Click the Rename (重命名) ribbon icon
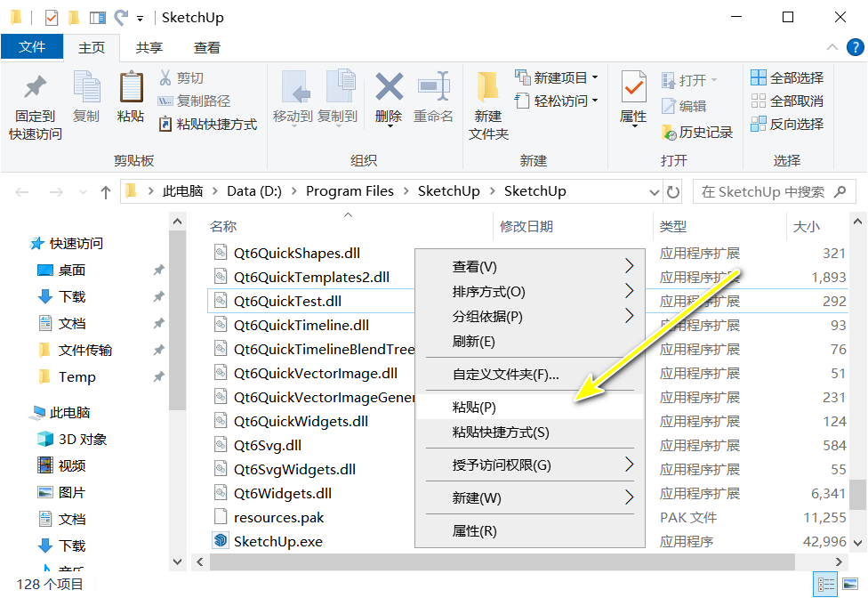The height and width of the screenshot is (598, 868). [433, 86]
